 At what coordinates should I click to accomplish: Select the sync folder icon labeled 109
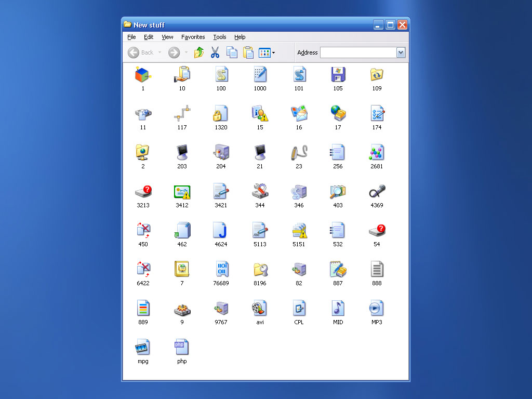(x=377, y=75)
